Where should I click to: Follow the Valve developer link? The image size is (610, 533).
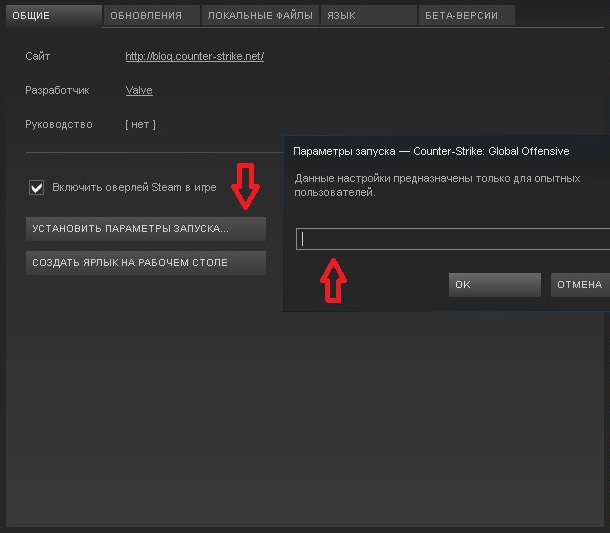[139, 90]
